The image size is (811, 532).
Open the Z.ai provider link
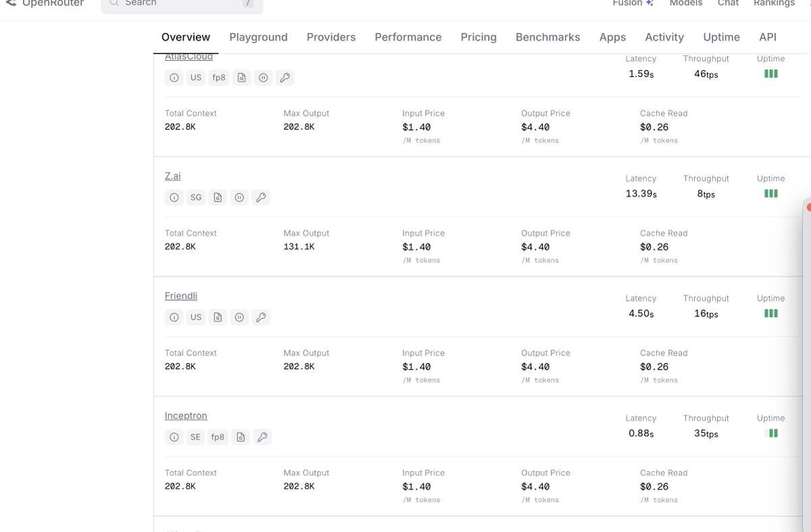[173, 176]
